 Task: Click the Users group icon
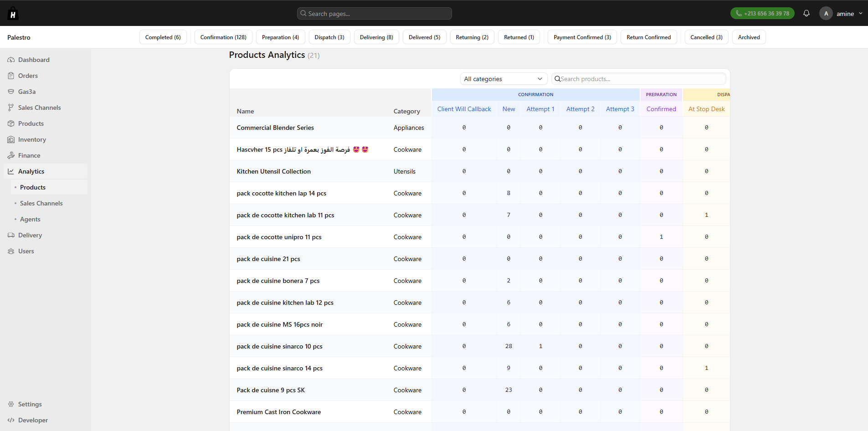pyautogui.click(x=11, y=251)
